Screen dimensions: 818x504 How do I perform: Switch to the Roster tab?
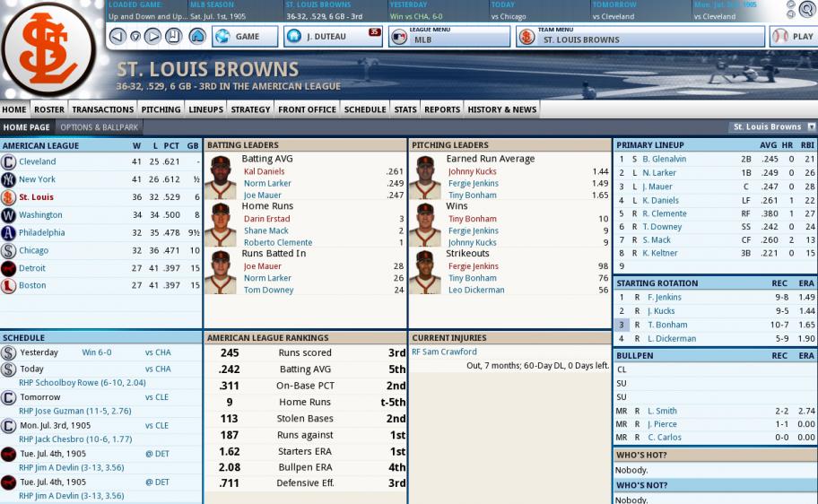[49, 109]
